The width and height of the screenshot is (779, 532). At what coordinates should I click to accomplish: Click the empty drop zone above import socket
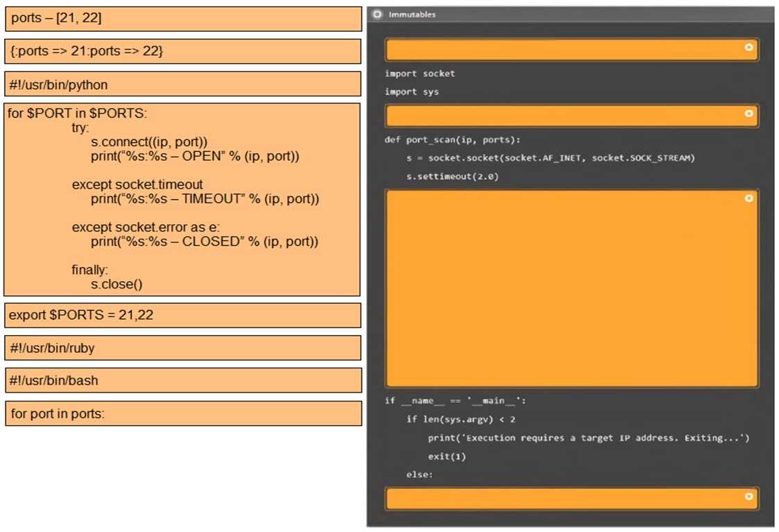coord(562,49)
